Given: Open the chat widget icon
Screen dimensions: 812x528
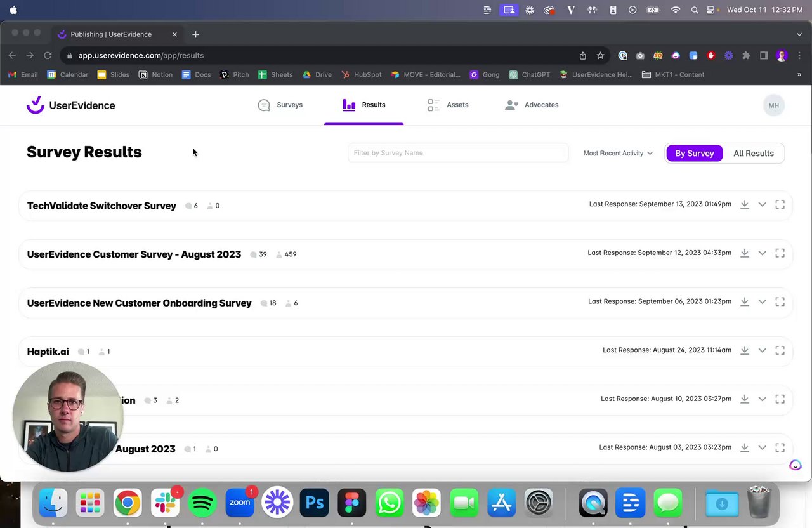Looking at the screenshot, I should [x=795, y=465].
